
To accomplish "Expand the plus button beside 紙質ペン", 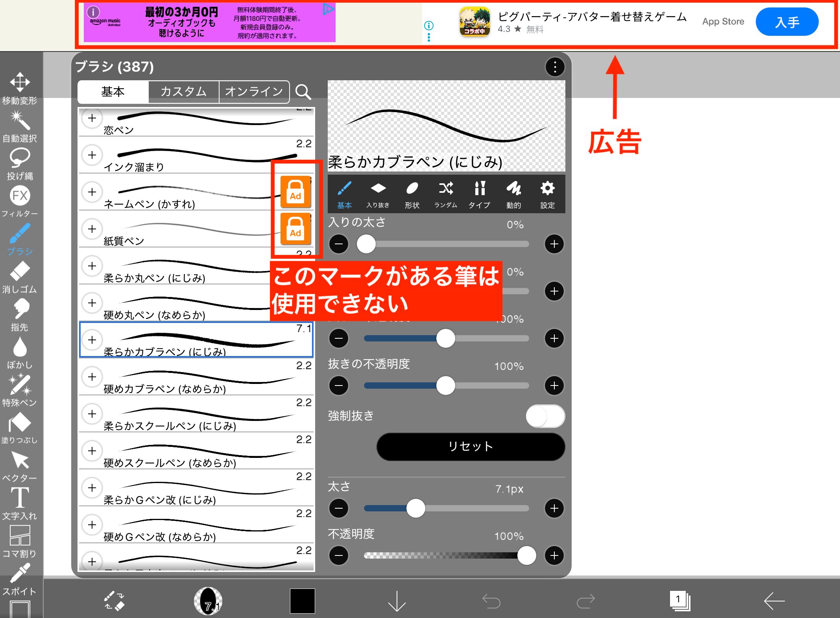I will click(92, 229).
